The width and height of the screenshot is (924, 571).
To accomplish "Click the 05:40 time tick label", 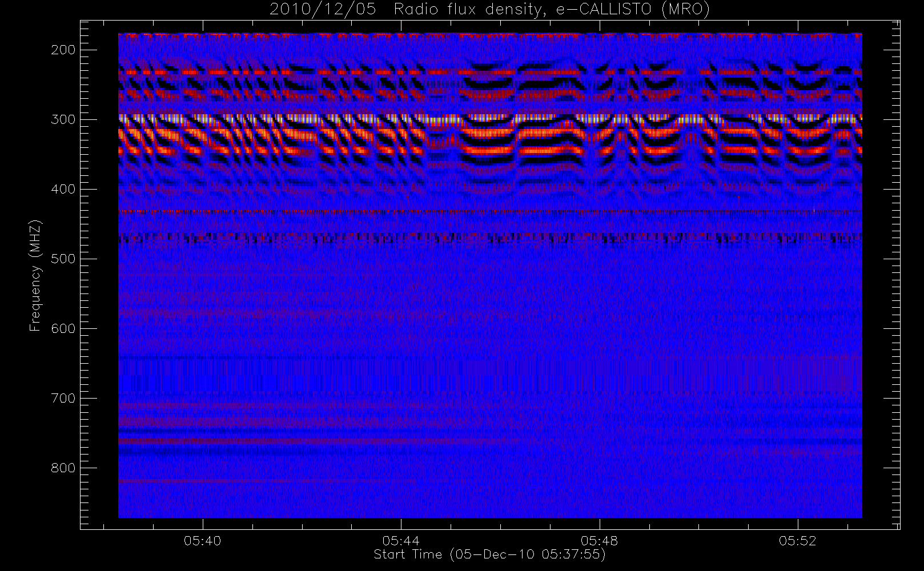I will click(x=202, y=541).
